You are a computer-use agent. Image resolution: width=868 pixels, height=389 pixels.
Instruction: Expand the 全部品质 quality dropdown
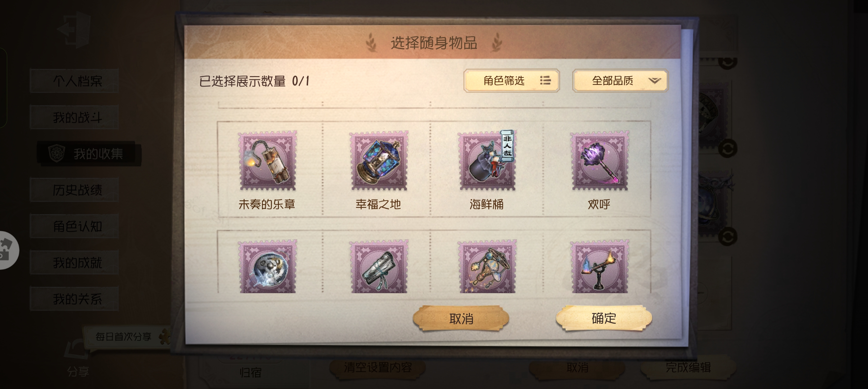click(x=620, y=81)
